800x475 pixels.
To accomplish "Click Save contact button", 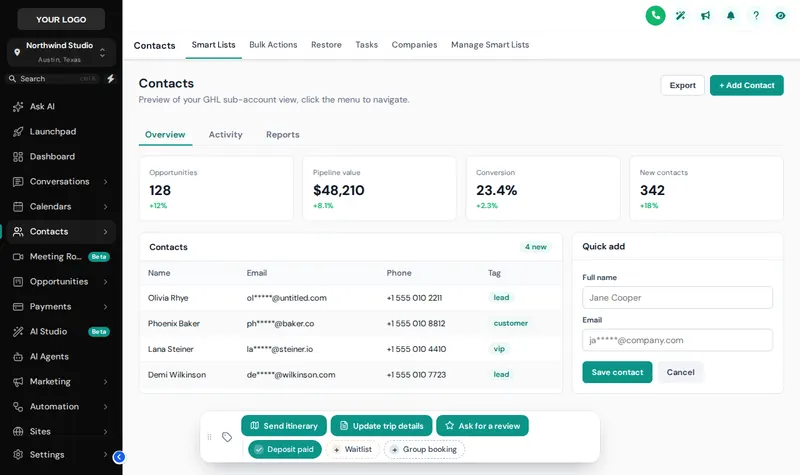I will 617,372.
